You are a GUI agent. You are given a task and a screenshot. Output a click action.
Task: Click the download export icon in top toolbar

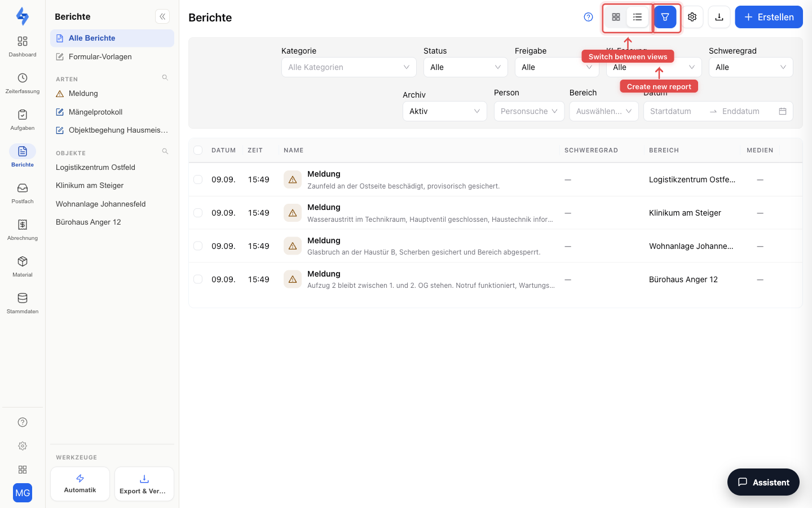[x=720, y=17]
